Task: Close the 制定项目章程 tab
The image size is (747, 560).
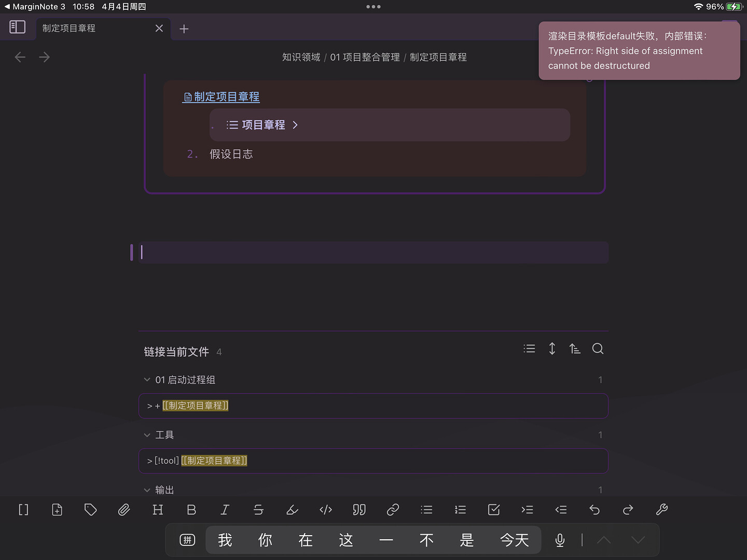Action: click(x=159, y=29)
